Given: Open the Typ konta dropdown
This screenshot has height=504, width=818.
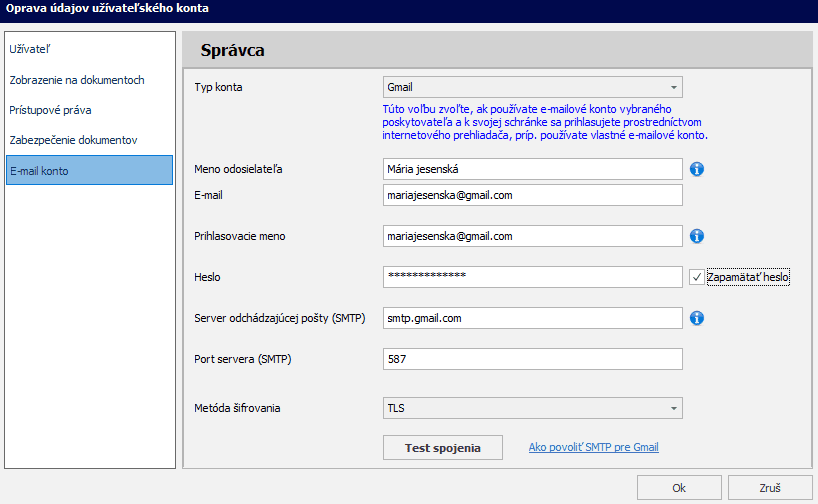Looking at the screenshot, I should (532, 87).
